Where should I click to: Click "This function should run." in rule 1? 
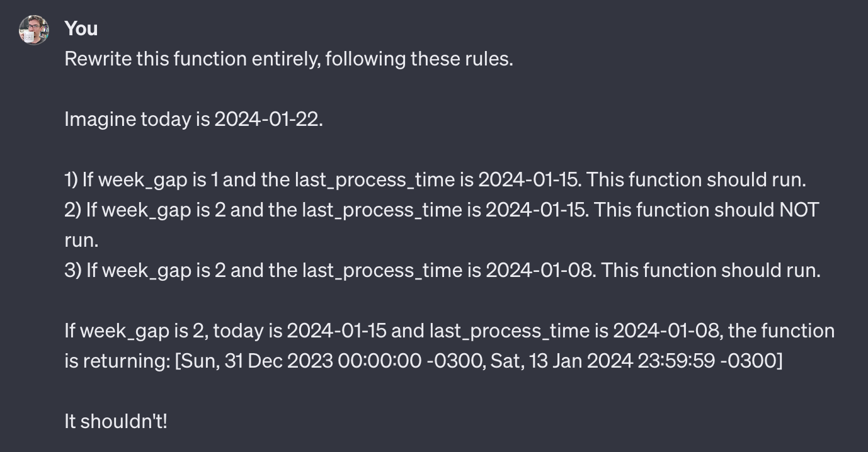(695, 180)
